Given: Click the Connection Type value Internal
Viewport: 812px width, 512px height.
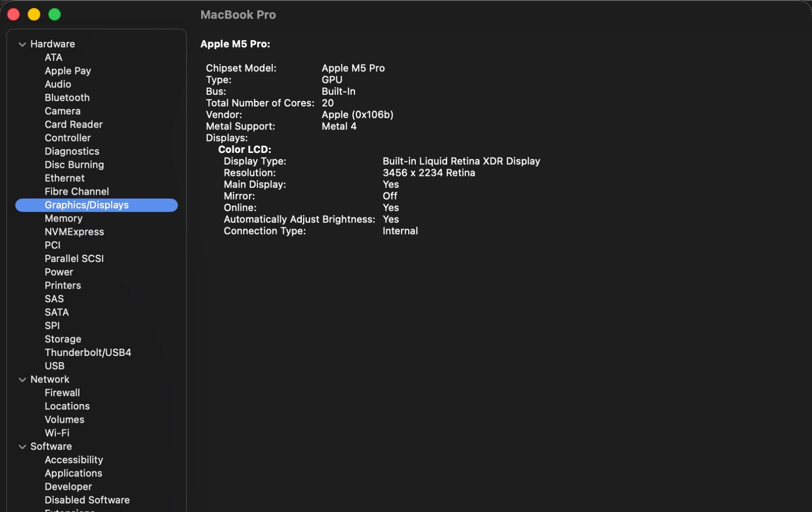Looking at the screenshot, I should tap(400, 231).
